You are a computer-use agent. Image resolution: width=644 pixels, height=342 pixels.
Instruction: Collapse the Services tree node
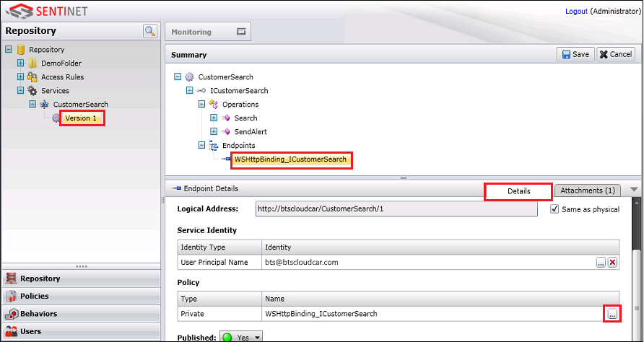(20, 91)
